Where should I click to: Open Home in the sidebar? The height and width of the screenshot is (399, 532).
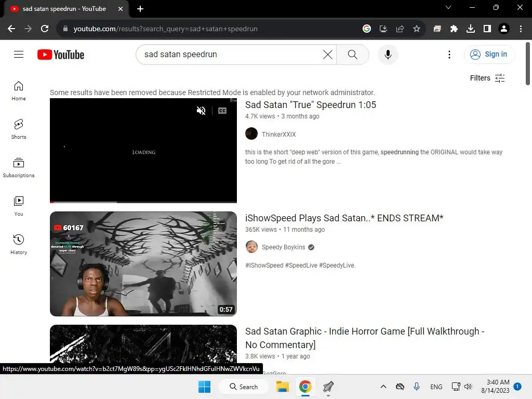point(19,91)
